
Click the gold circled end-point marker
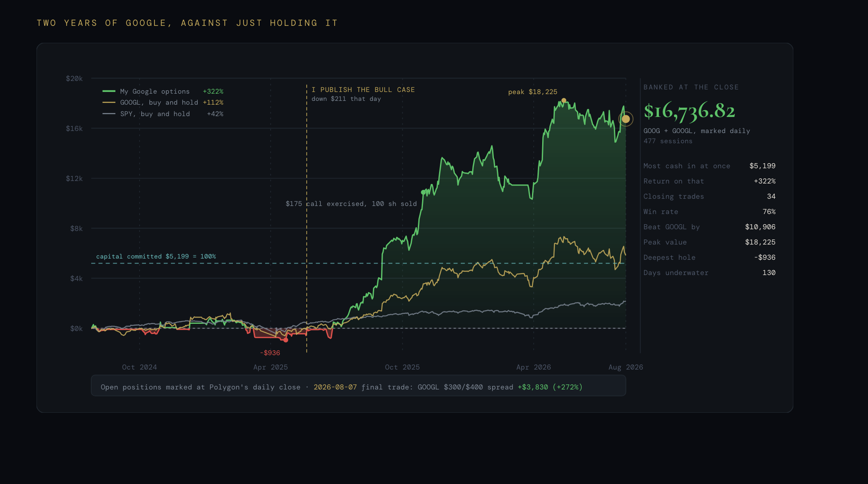point(626,119)
